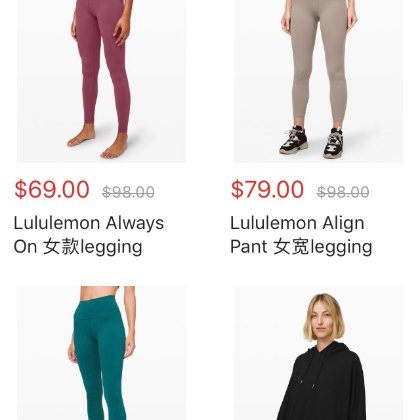Click the Lululemon Always On 女款legging title
420x420 pixels.
(89, 235)
